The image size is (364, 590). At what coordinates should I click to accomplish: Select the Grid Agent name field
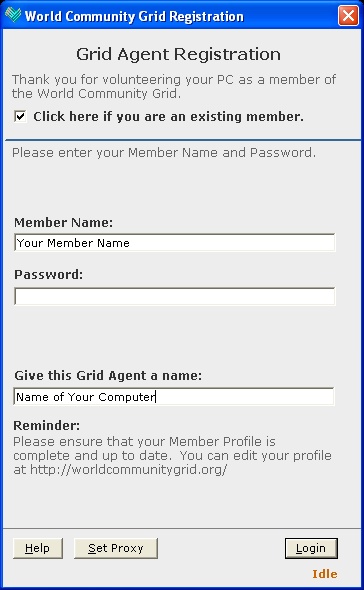pyautogui.click(x=174, y=397)
